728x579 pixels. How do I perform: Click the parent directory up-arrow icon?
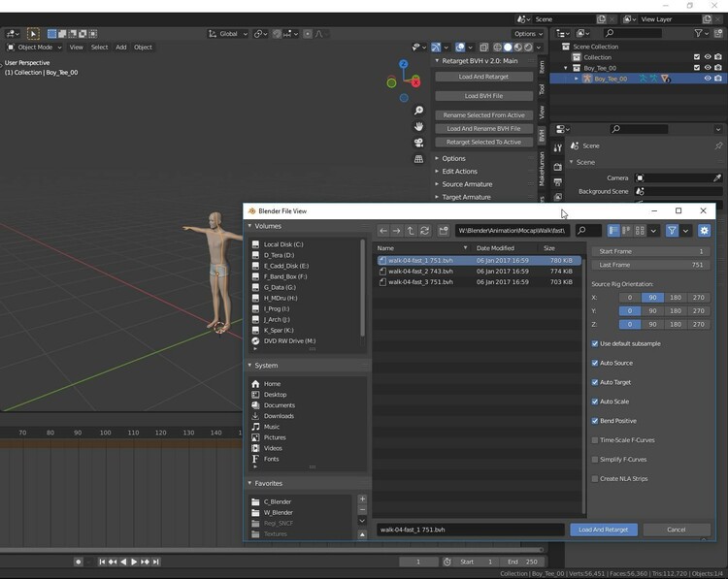point(411,231)
